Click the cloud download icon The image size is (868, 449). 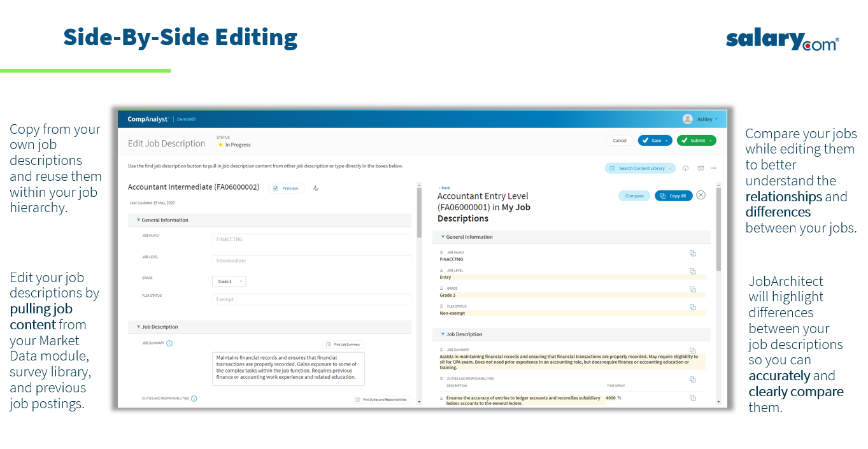(685, 168)
